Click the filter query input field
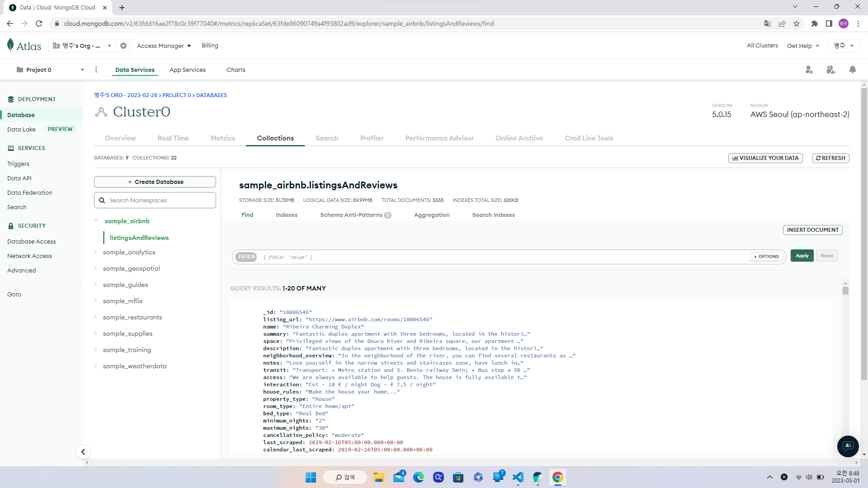The image size is (868, 488). [504, 257]
